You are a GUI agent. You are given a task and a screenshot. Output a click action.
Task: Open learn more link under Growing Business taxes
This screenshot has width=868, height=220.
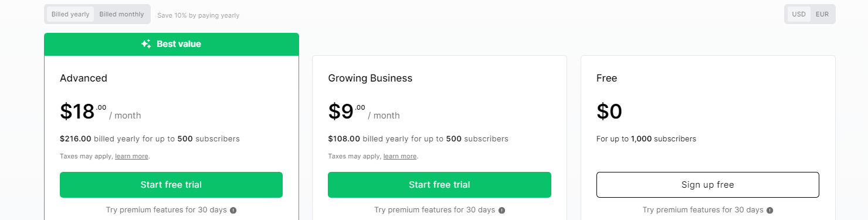point(400,157)
